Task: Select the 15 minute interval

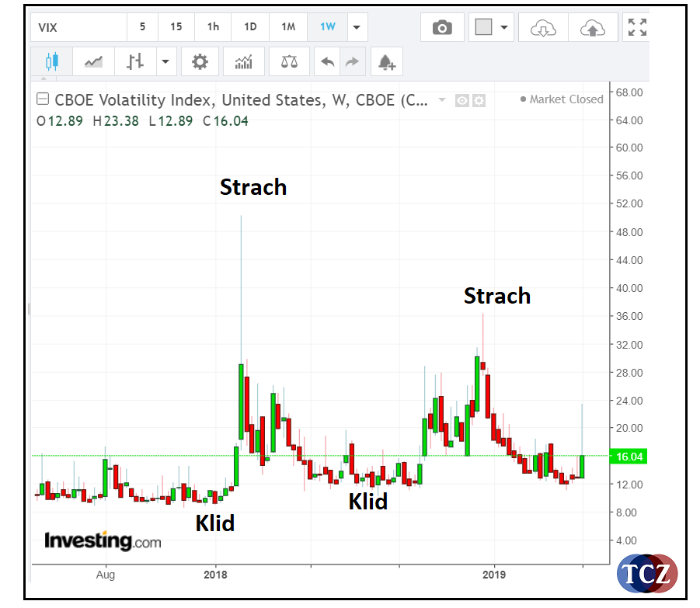Action: click(x=176, y=27)
